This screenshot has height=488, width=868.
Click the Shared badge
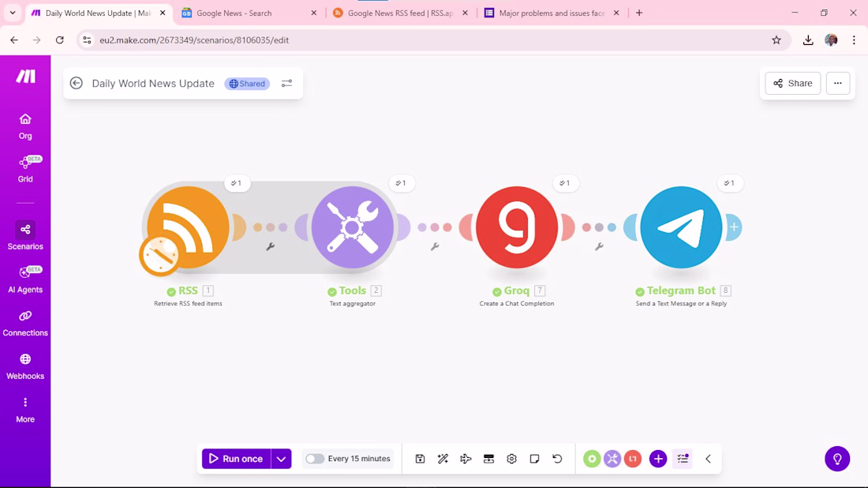(x=247, y=84)
